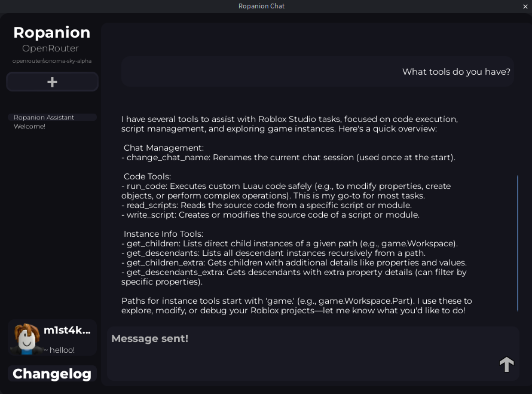532x394 pixels.
Task: Click the openrouter/sonoma-sky-alpha model name
Action: (52, 61)
